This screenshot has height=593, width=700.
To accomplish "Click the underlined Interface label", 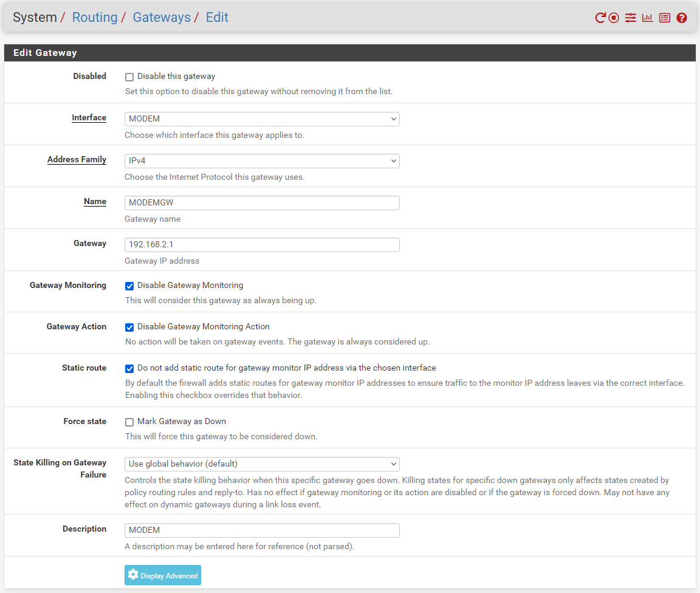I will click(x=89, y=117).
